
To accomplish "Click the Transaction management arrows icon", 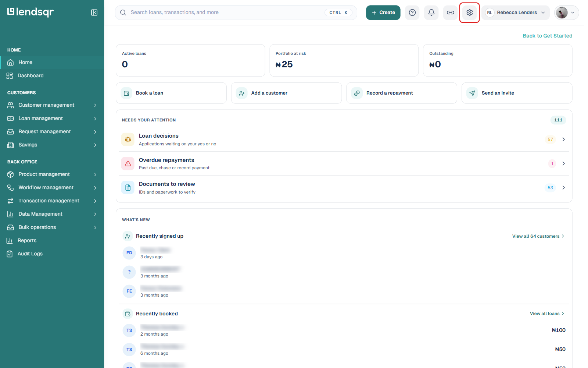I will [10, 201].
